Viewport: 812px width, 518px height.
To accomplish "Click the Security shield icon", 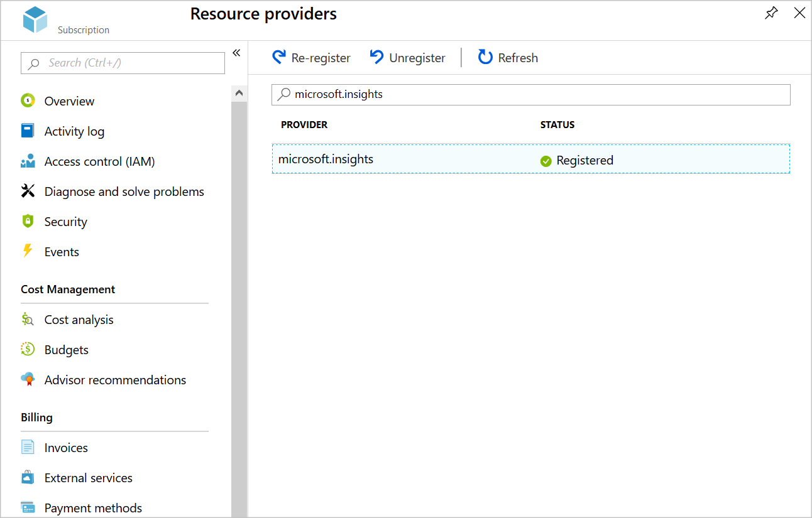I will click(x=28, y=221).
